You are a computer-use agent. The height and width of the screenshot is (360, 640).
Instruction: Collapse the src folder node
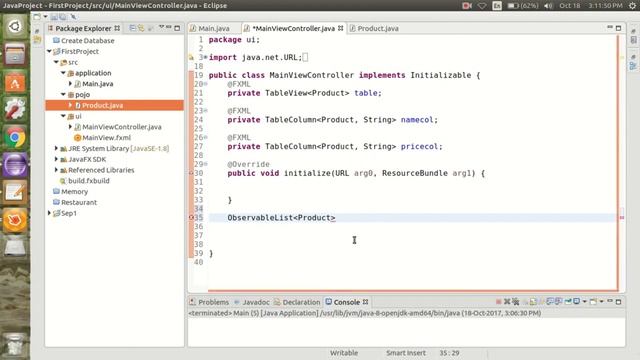click(56, 62)
